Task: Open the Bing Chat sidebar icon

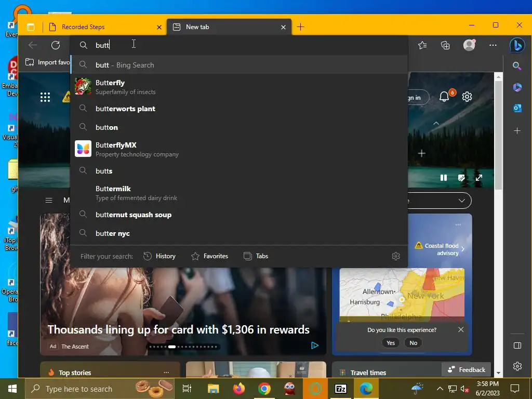Action: pos(517,45)
